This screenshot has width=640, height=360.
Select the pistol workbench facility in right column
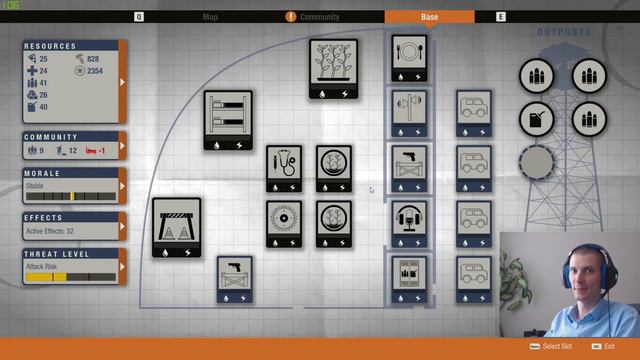(409, 169)
